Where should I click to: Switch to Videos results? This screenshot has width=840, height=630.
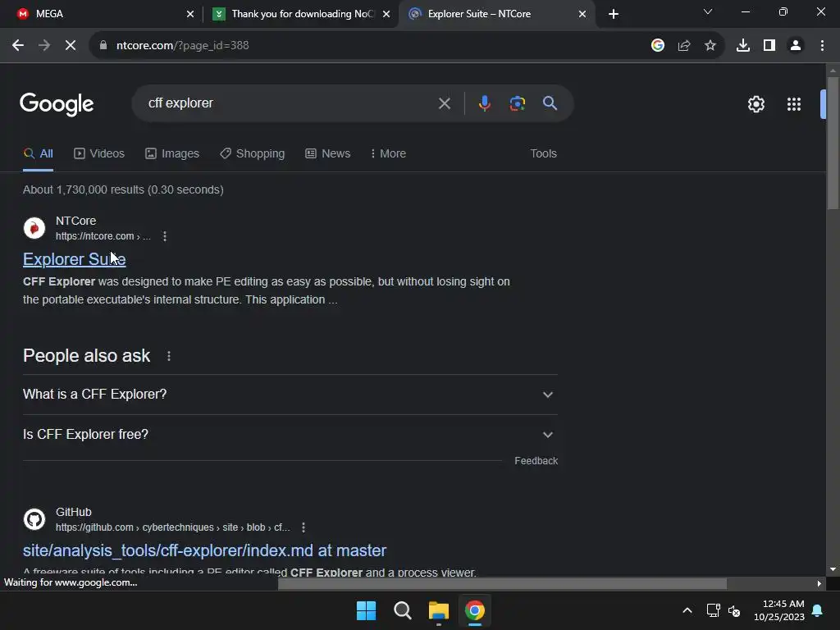[99, 153]
